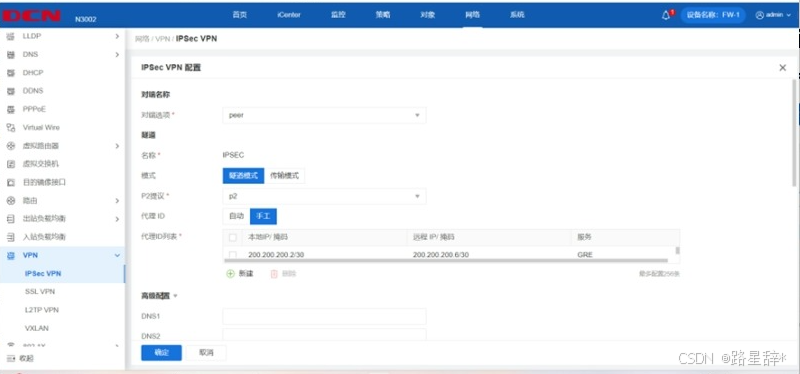The width and height of the screenshot is (800, 374).
Task: Expand the 路由 submenu chevron
Action: (x=117, y=201)
